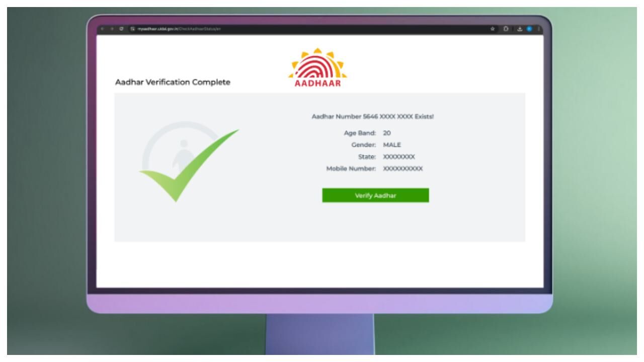The image size is (644, 362).
Task: Click the large green checkmark graphic
Action: pos(189,165)
